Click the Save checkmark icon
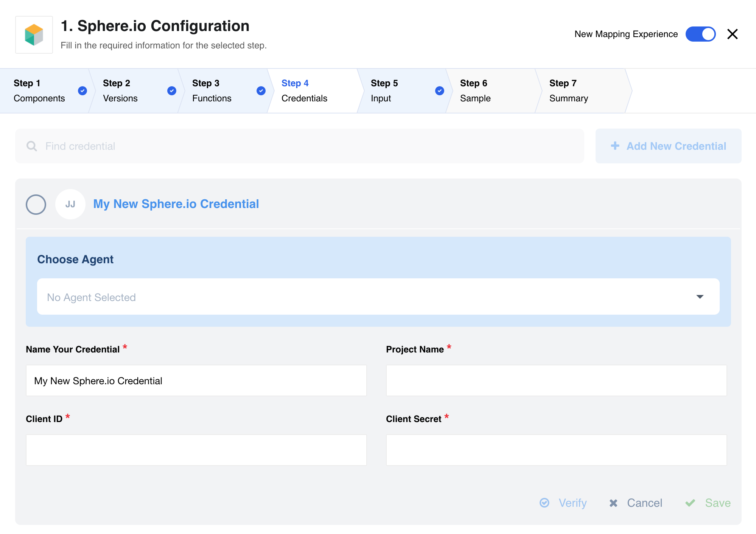Image resolution: width=756 pixels, height=534 pixels. click(690, 503)
